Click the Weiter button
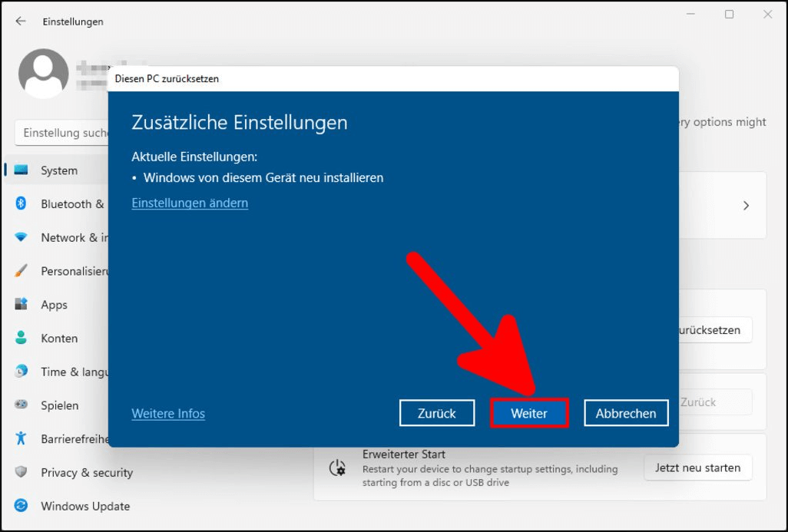Screen dimensions: 788x532 529,413
